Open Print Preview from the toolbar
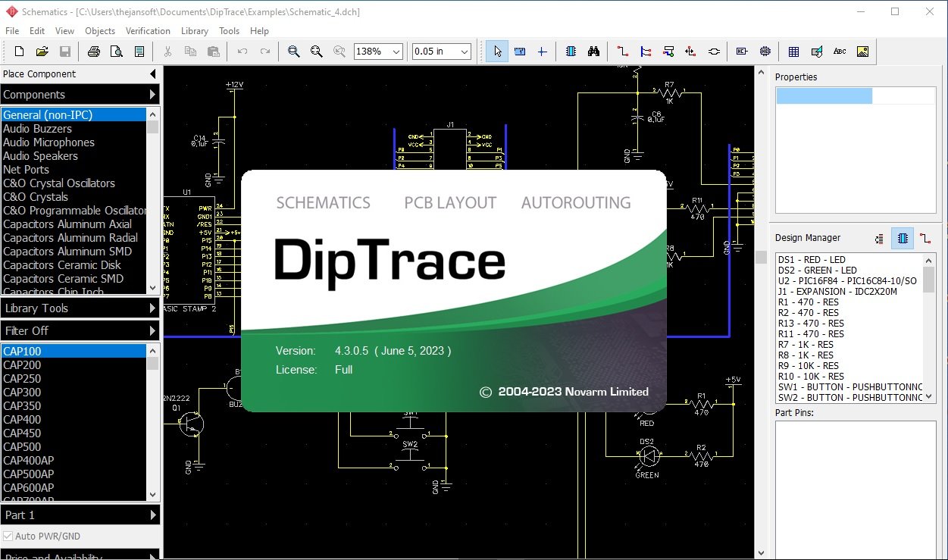The width and height of the screenshot is (948, 560). pos(116,52)
